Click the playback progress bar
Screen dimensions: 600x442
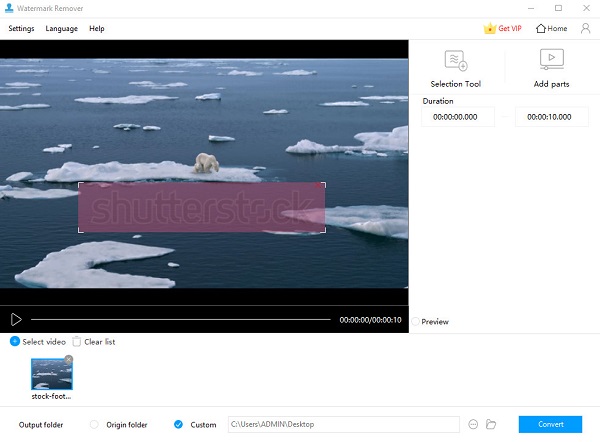click(x=181, y=319)
